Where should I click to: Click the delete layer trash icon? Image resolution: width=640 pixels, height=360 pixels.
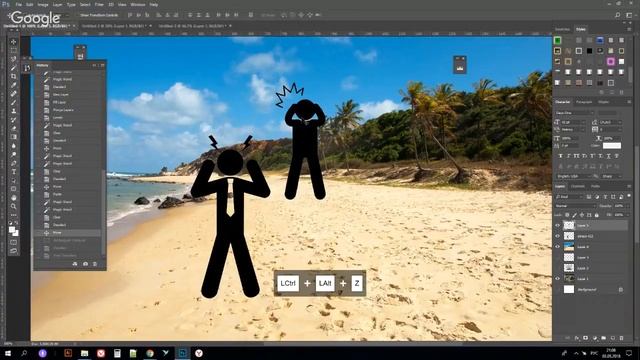[621, 338]
